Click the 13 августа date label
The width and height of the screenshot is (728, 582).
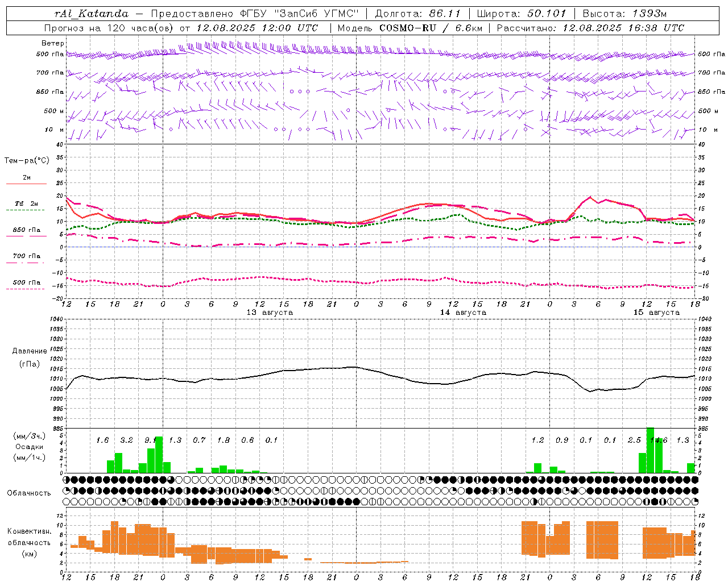[270, 313]
